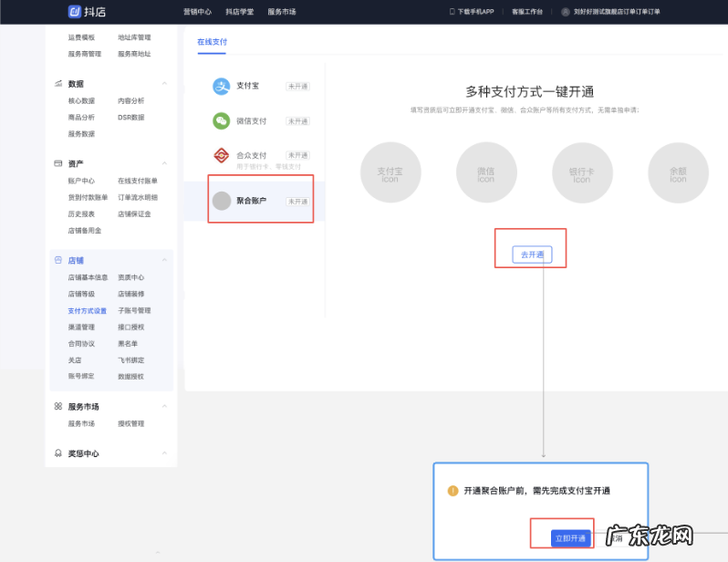Image resolution: width=728 pixels, height=562 pixels.
Task: Open 服务商管理 in the sidebar
Action: click(85, 54)
